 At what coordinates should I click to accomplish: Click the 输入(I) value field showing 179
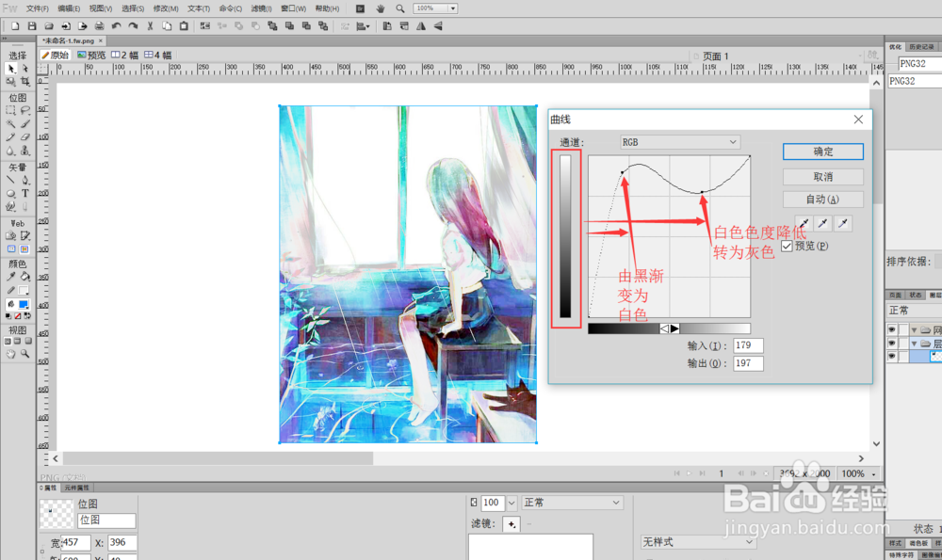(x=748, y=345)
